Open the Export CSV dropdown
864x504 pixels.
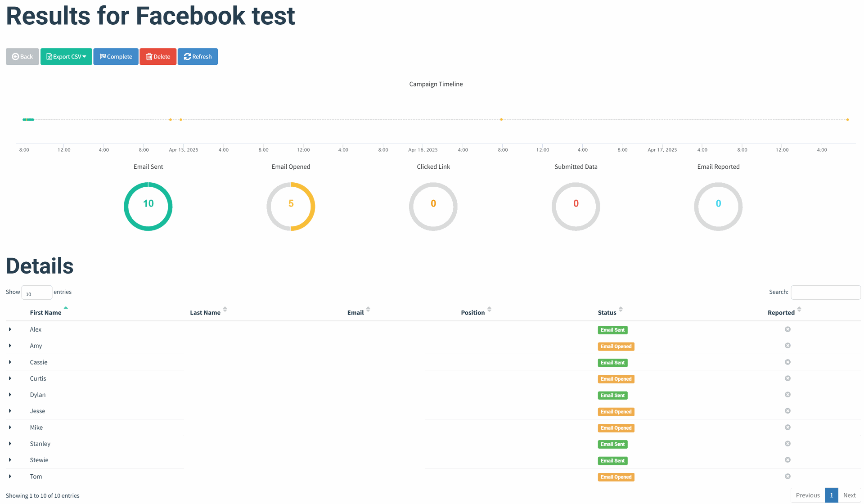coord(66,57)
